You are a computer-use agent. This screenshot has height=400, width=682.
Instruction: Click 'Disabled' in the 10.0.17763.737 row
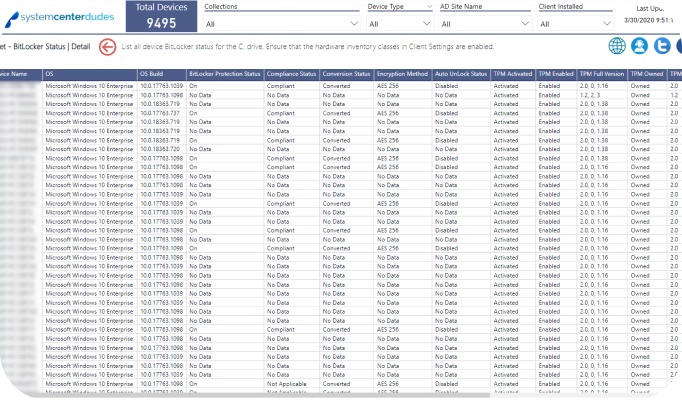point(446,113)
